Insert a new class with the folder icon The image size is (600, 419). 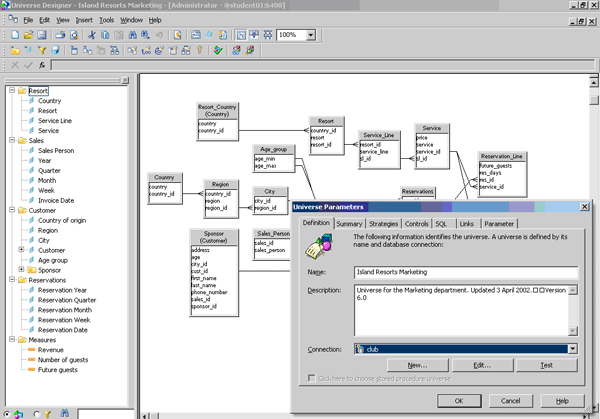pos(15,50)
